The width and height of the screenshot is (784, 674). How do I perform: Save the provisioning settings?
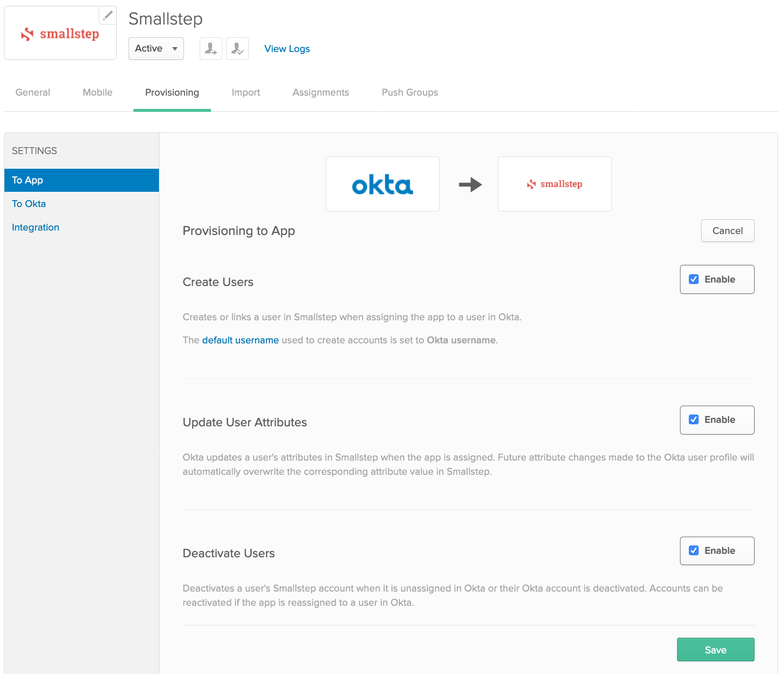[x=715, y=650]
